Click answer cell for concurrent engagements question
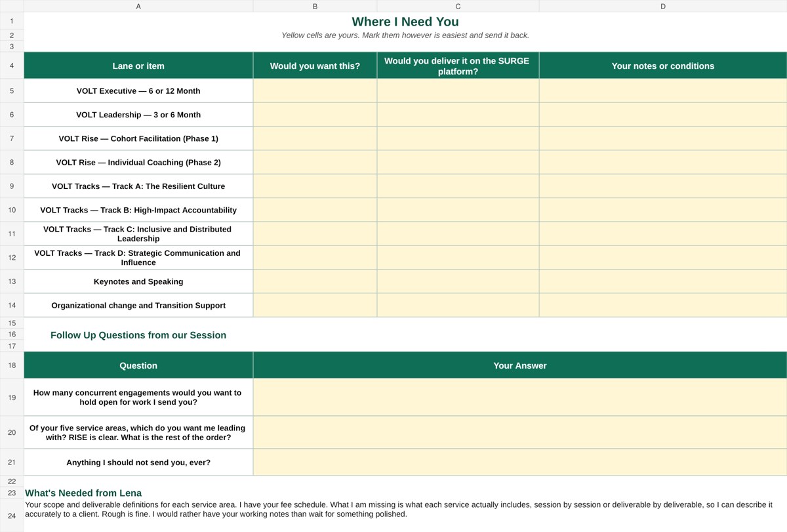The height and width of the screenshot is (532, 787). (x=520, y=397)
